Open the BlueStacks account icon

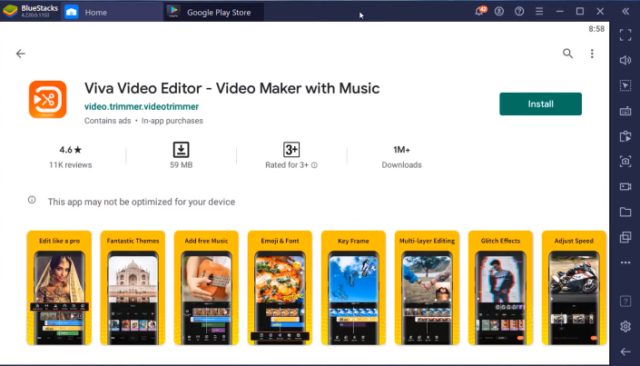click(x=499, y=11)
